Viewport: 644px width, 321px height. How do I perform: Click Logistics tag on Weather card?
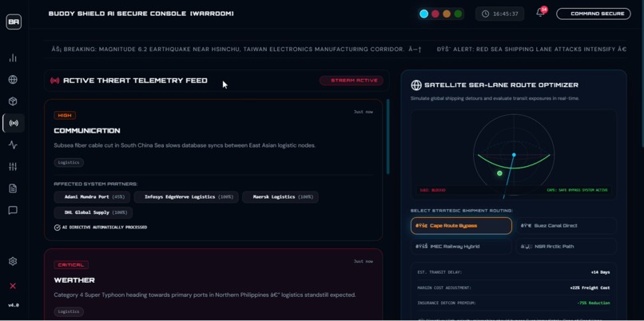69,312
